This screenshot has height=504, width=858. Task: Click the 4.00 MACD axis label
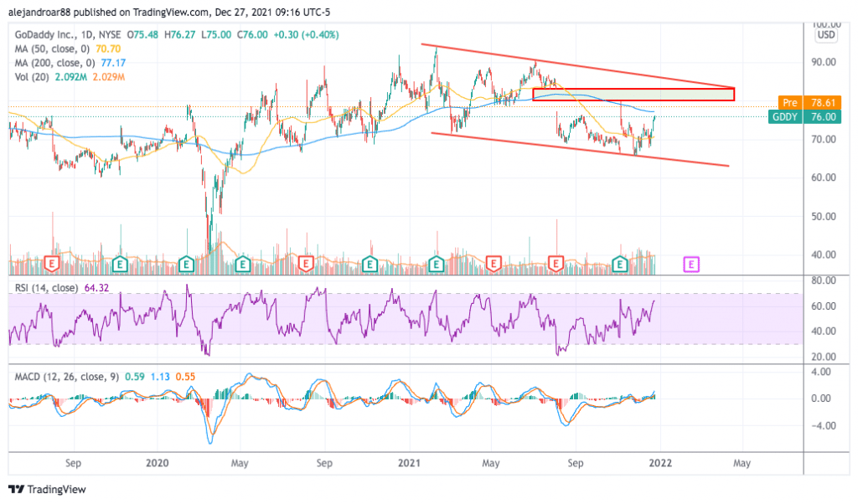[x=821, y=372]
